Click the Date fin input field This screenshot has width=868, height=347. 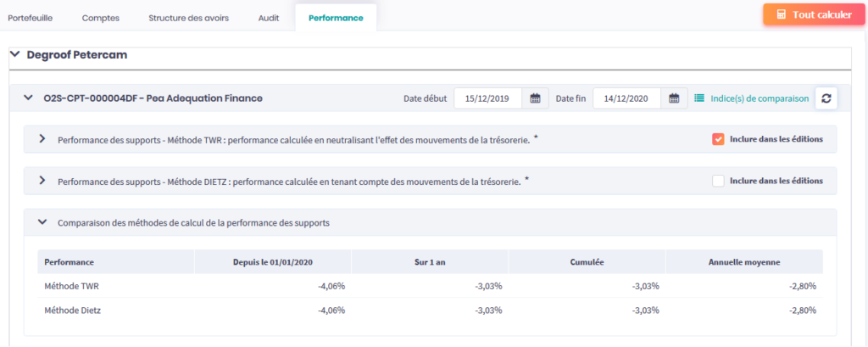(626, 98)
